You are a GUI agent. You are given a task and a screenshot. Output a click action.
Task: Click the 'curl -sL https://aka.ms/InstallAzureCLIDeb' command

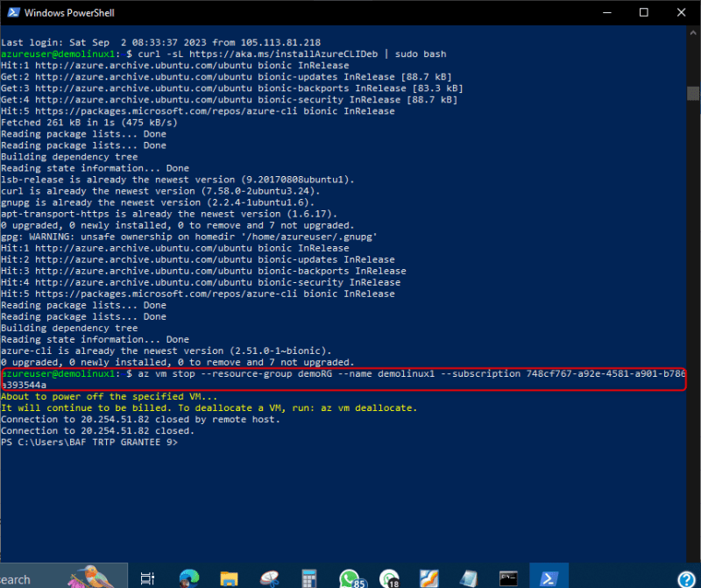(x=258, y=54)
